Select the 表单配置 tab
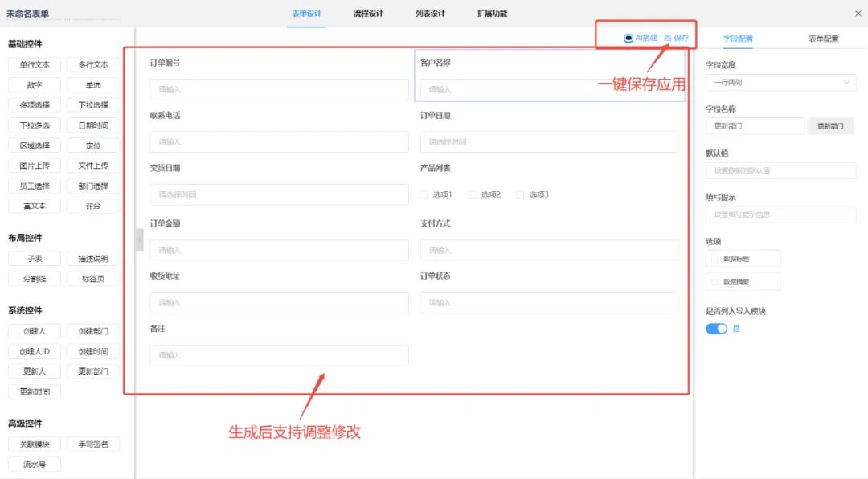The width and height of the screenshot is (868, 479). click(x=823, y=39)
